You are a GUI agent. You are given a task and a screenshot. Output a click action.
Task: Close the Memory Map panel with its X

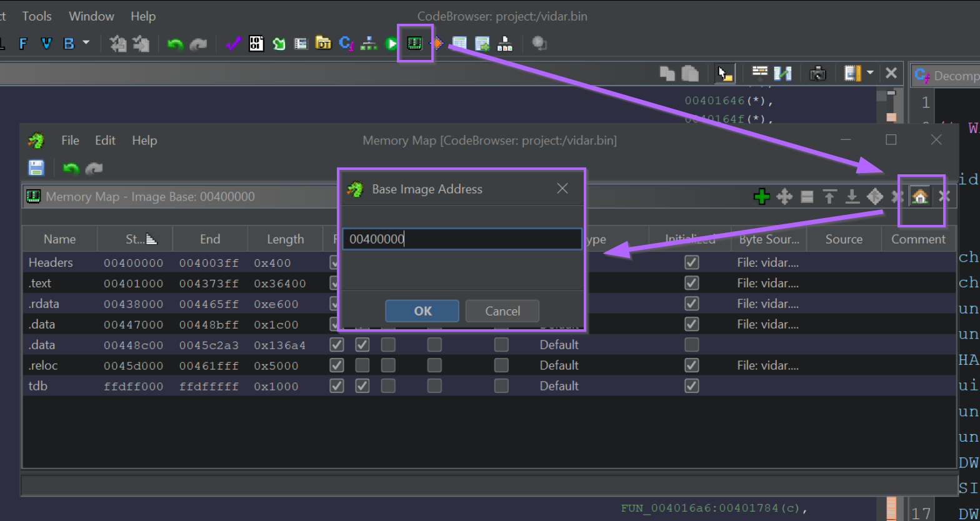click(944, 197)
